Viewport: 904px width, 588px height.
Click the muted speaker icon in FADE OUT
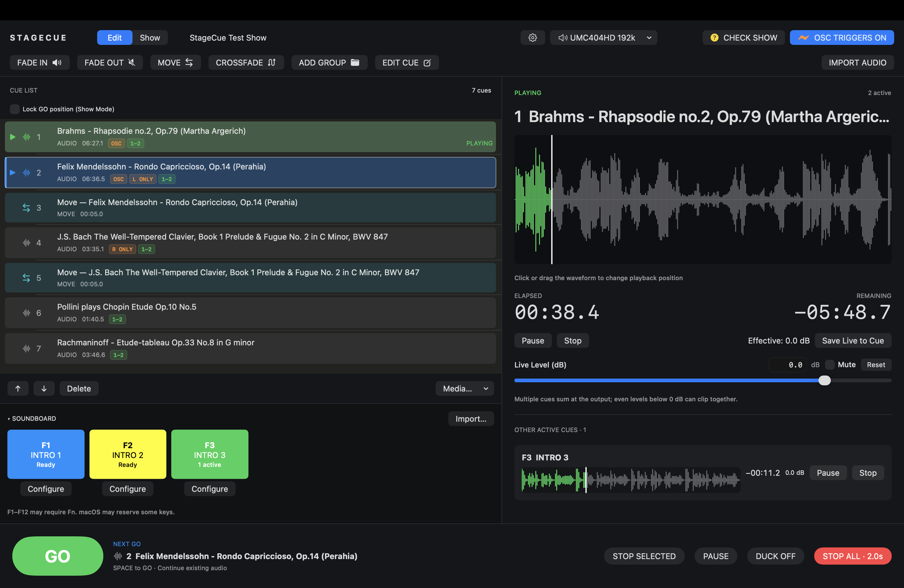click(x=131, y=63)
